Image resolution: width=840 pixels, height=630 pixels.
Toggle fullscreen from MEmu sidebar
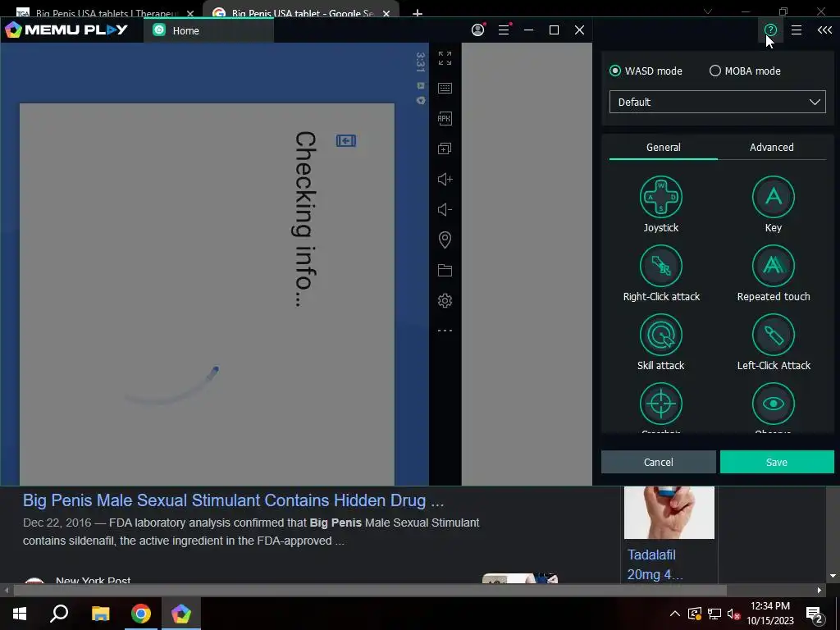coord(445,58)
